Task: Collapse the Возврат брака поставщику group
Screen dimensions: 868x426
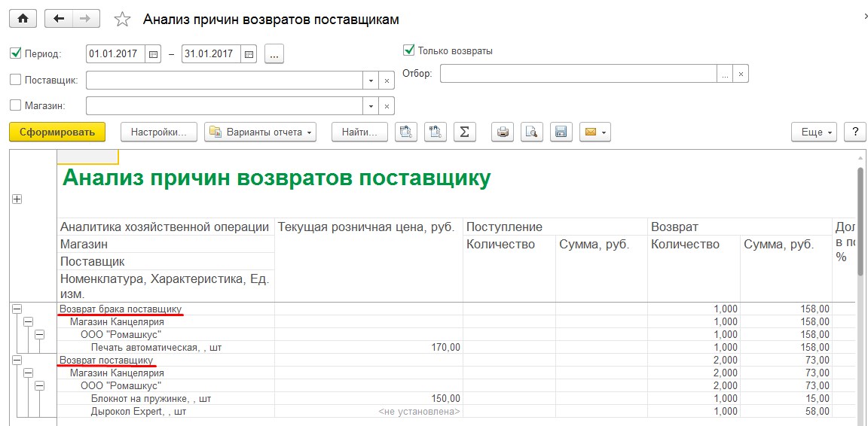Action: pyautogui.click(x=17, y=309)
